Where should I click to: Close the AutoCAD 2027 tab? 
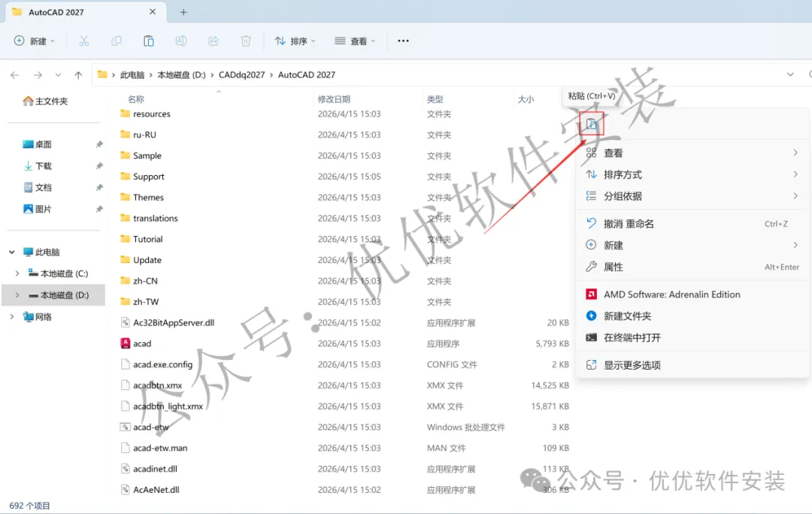152,12
